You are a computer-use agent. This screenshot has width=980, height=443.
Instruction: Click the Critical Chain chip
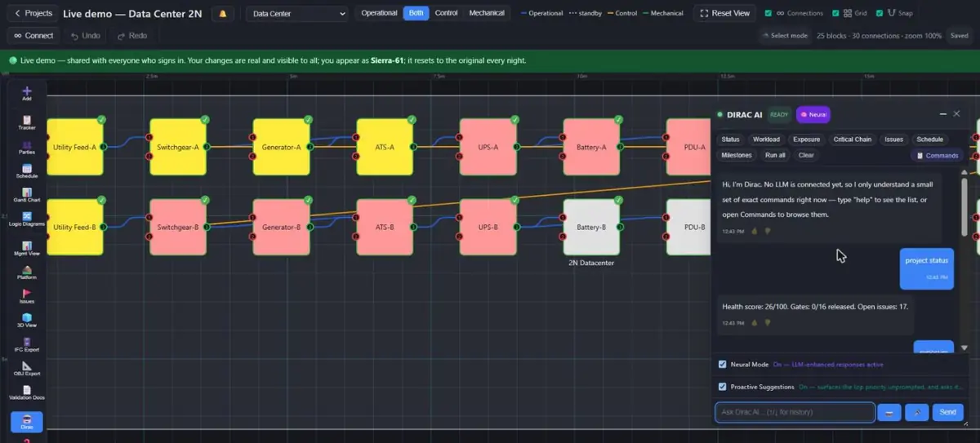click(853, 140)
